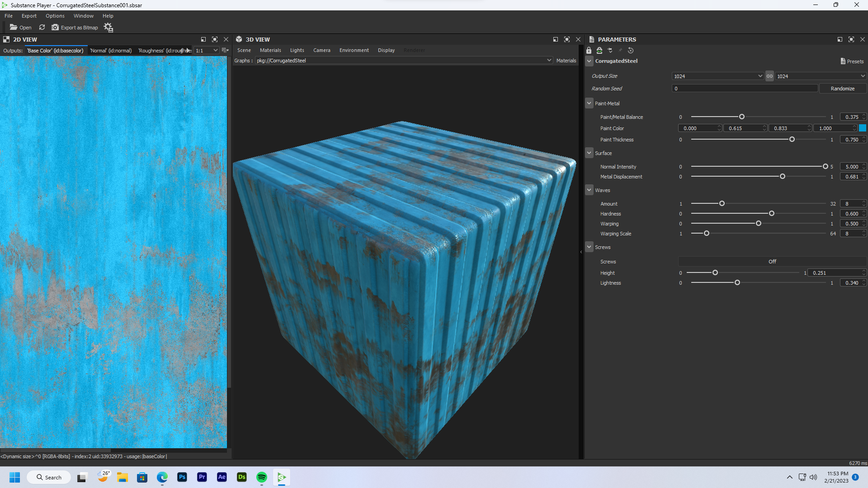This screenshot has width=868, height=488.
Task: Open the Options menu
Action: pyautogui.click(x=55, y=16)
